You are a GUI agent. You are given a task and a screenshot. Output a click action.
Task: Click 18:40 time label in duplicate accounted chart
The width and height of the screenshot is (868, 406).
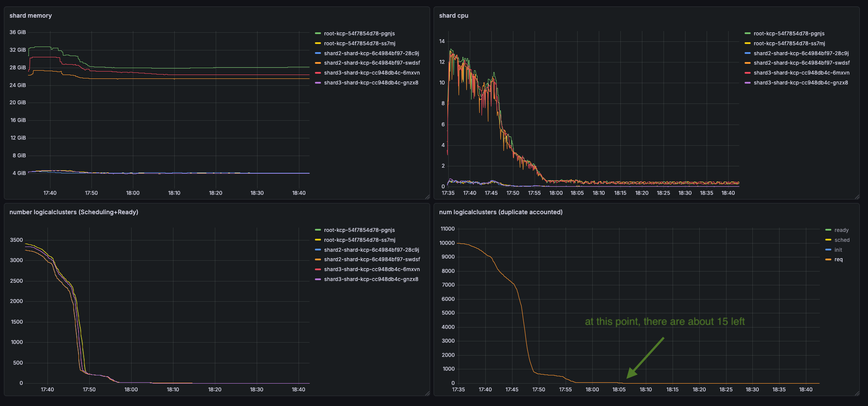806,390
